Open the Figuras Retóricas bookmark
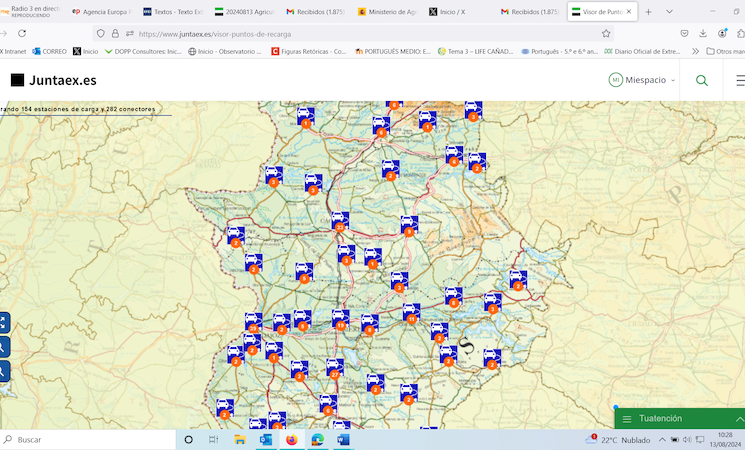The width and height of the screenshot is (745, 450). tap(309, 51)
